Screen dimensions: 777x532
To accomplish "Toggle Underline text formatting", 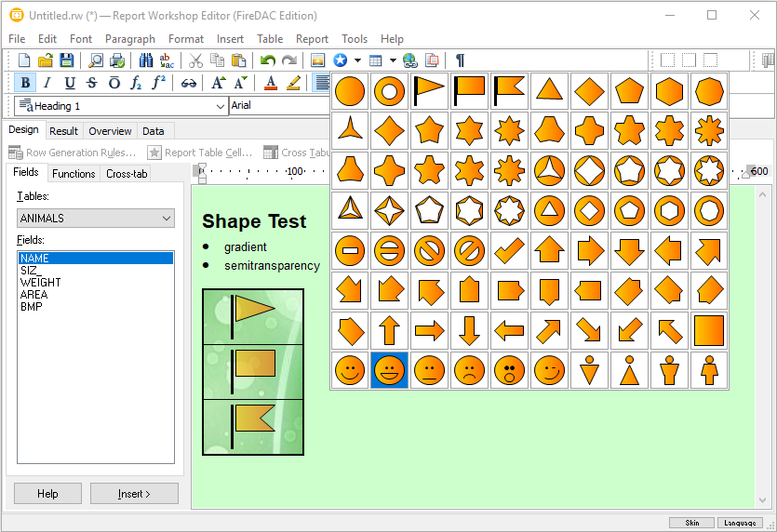I will (x=69, y=83).
